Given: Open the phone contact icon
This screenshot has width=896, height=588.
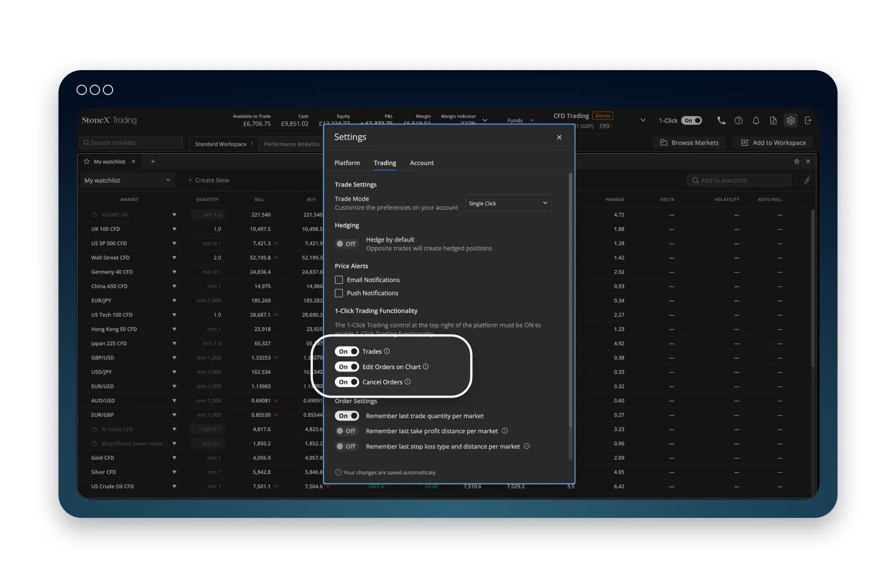Looking at the screenshot, I should pyautogui.click(x=721, y=120).
